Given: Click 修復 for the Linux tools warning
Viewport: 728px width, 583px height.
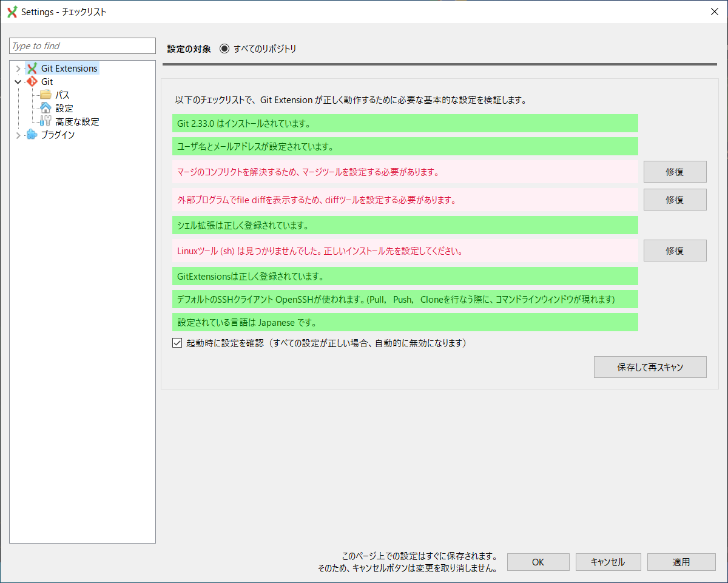Looking at the screenshot, I should click(x=675, y=251).
